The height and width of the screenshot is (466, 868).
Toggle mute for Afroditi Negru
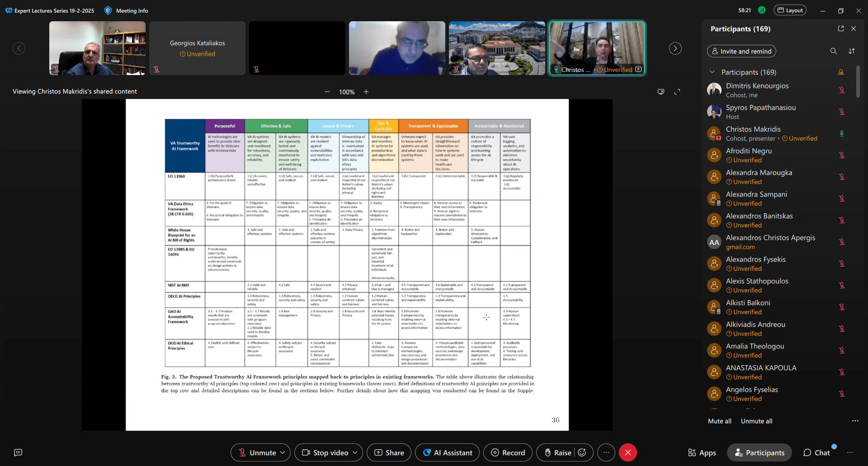coord(842,155)
